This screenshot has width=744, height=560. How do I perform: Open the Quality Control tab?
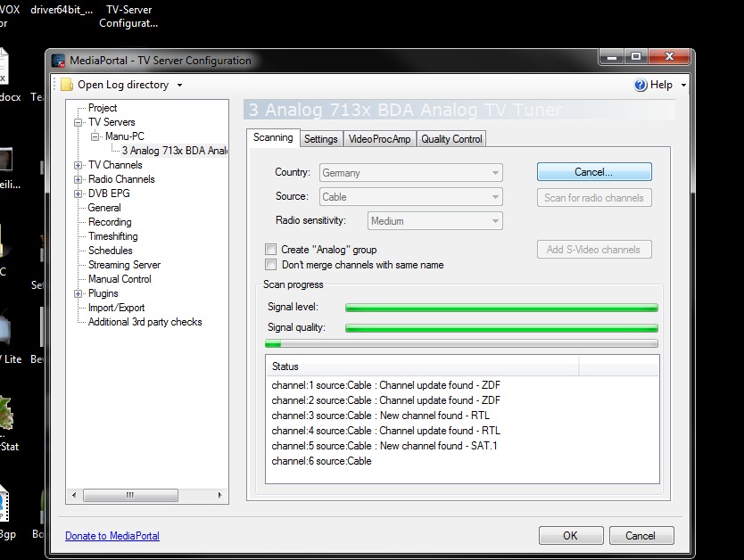pos(451,139)
